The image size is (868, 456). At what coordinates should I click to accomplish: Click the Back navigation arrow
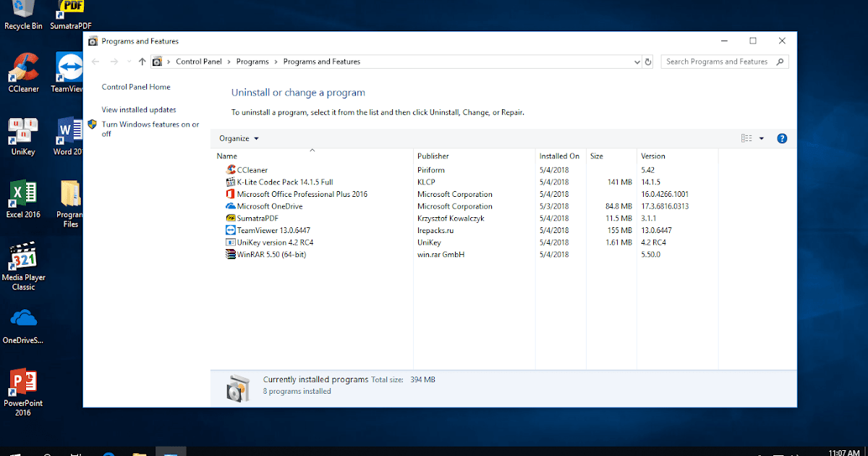pos(95,62)
